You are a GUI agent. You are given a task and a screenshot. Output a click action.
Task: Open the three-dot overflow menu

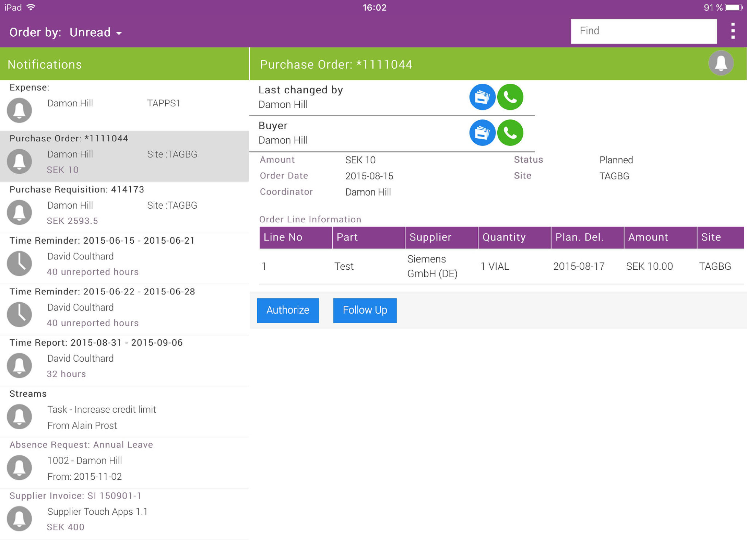point(733,31)
